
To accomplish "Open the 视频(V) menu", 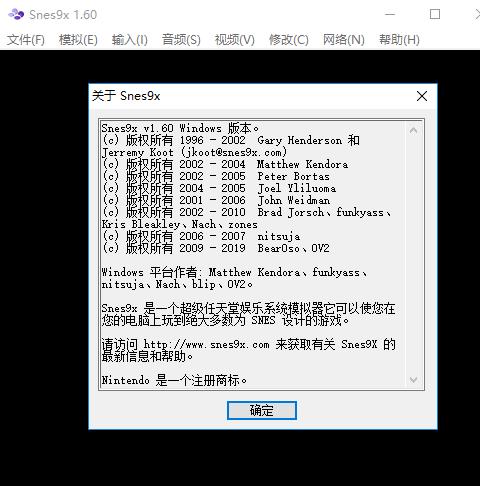I will (x=234, y=40).
